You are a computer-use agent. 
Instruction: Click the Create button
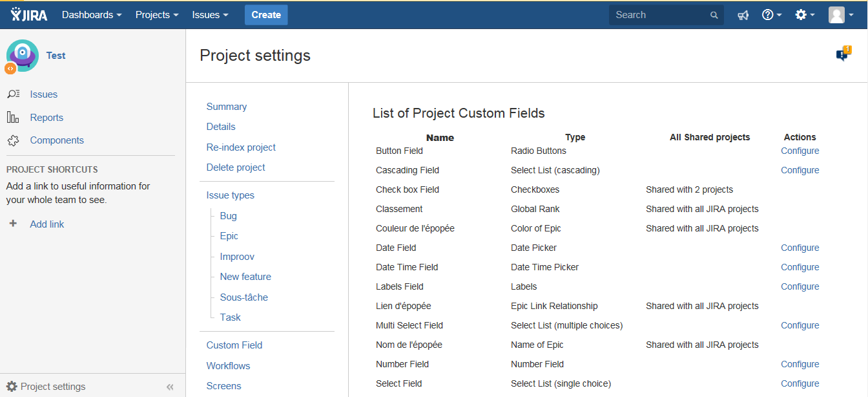(266, 15)
